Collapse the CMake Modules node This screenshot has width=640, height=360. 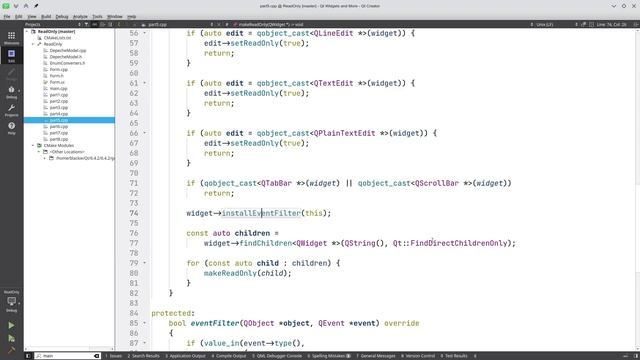pos(33,145)
